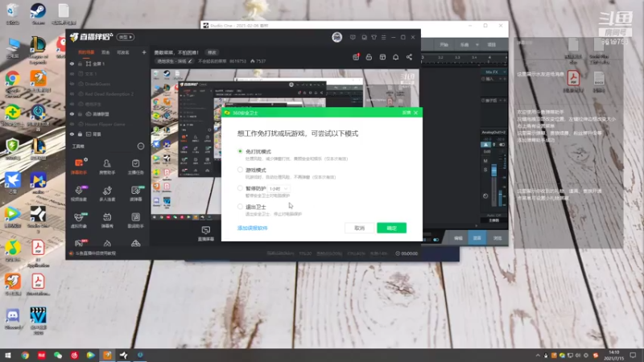The height and width of the screenshot is (362, 644).
Task: Open WeChat from taskbar
Action: point(57,355)
